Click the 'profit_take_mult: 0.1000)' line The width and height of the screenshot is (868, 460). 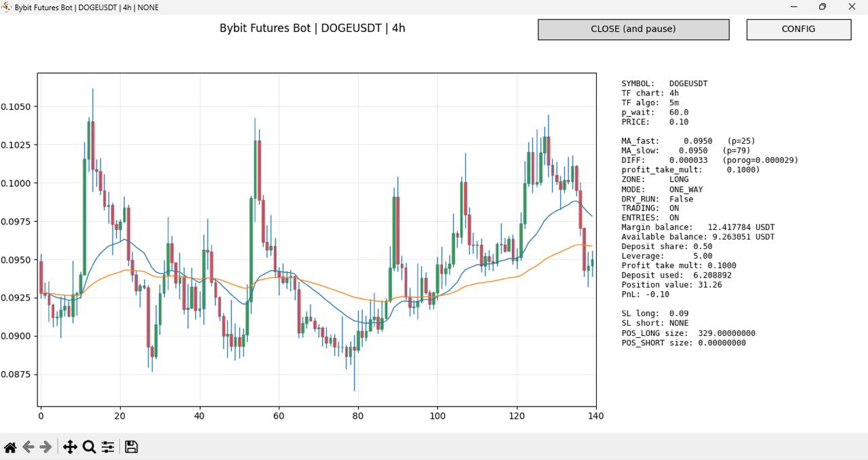pyautogui.click(x=691, y=170)
